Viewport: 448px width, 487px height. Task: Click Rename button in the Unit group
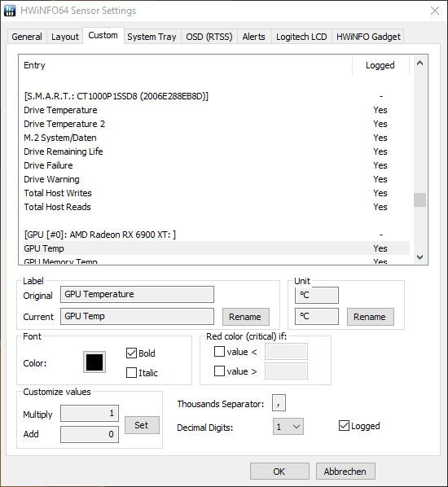pos(371,317)
